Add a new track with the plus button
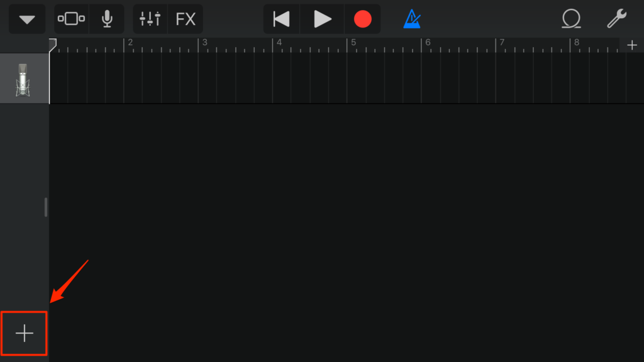Image resolution: width=644 pixels, height=362 pixels. [x=25, y=333]
